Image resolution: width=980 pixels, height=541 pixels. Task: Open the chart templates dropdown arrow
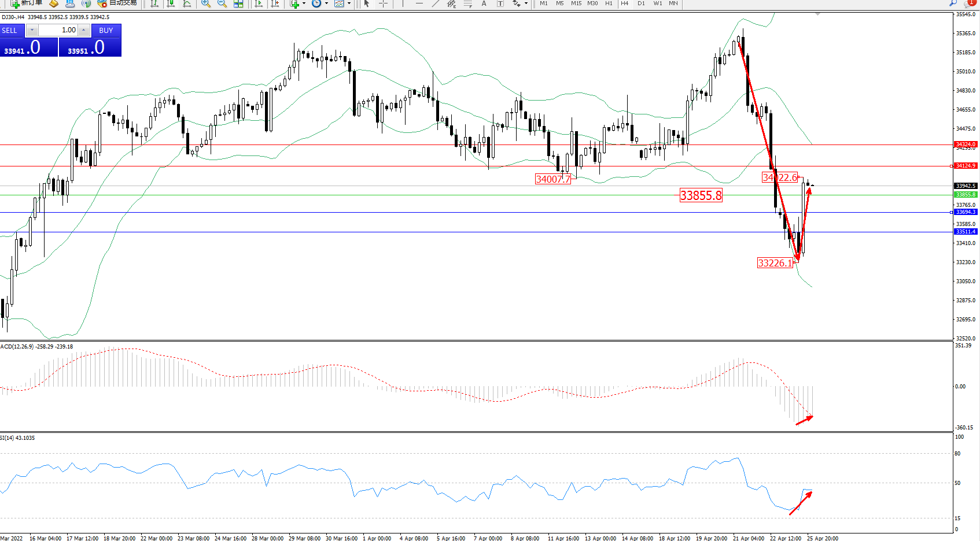click(349, 3)
